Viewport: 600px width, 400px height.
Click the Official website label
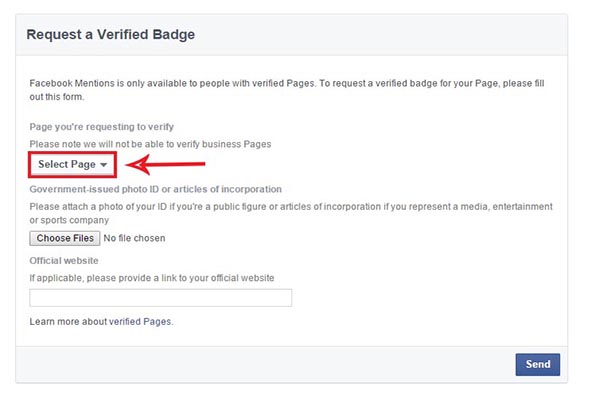click(x=64, y=261)
